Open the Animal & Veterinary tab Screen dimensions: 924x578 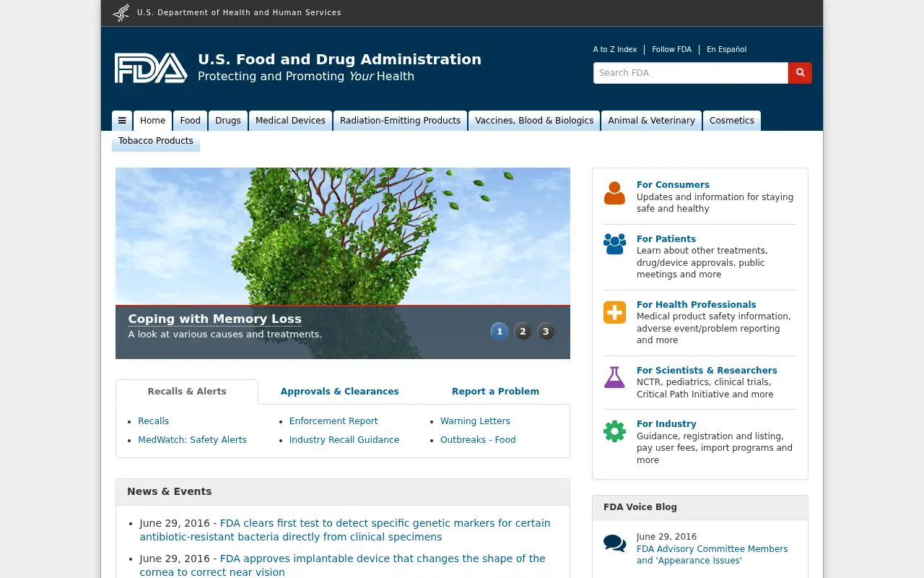[x=651, y=121]
